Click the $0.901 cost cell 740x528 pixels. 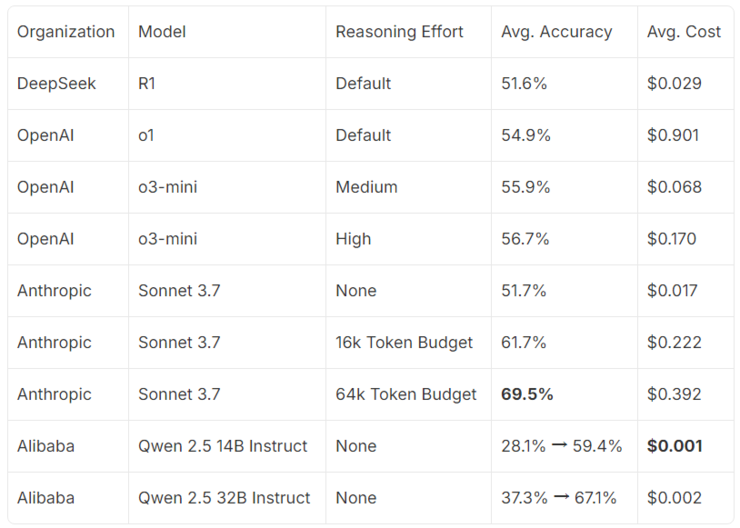coord(673,135)
